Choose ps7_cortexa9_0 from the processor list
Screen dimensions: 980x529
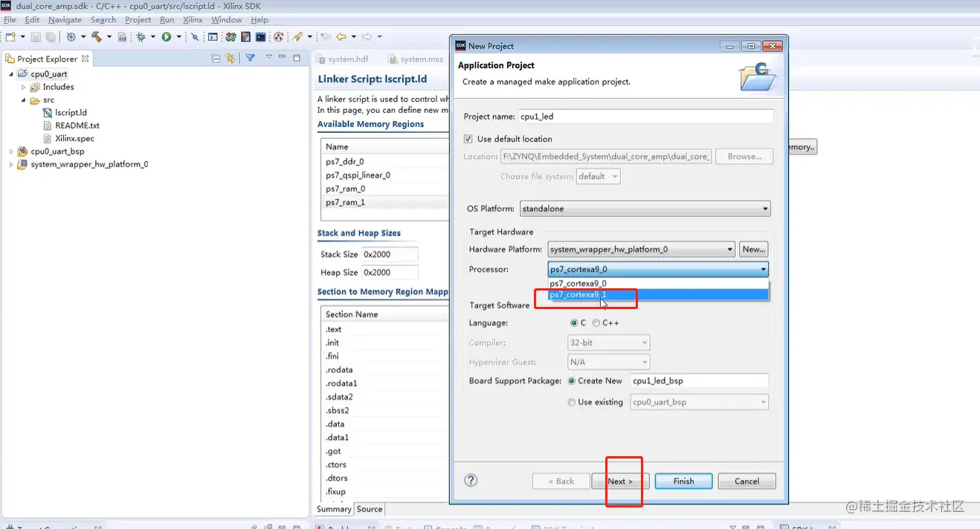658,283
